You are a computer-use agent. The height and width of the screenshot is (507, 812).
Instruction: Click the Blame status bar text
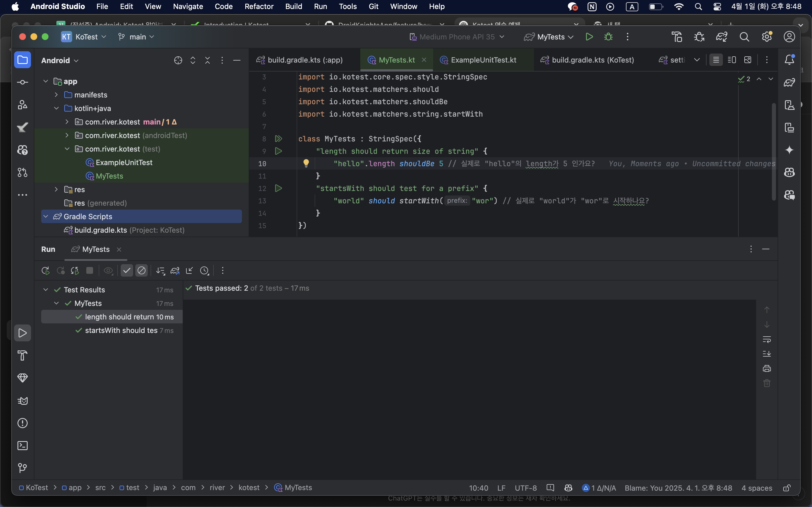(678, 488)
